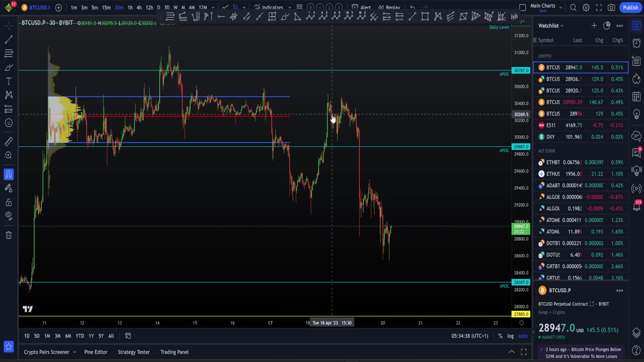Open quick search magnifier icon

point(574,8)
